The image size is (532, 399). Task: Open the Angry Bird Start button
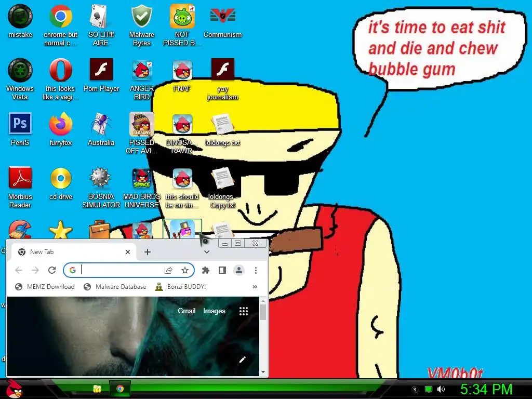(x=14, y=389)
